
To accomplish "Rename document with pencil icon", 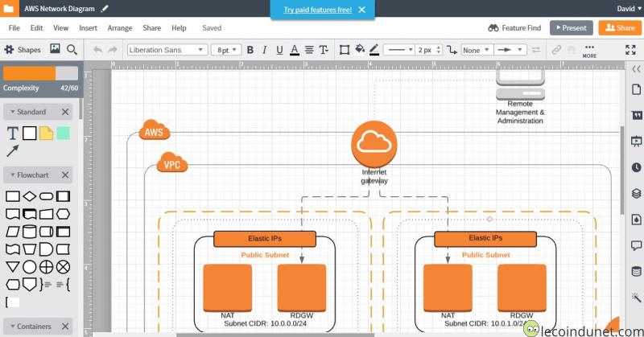I will (x=105, y=8).
